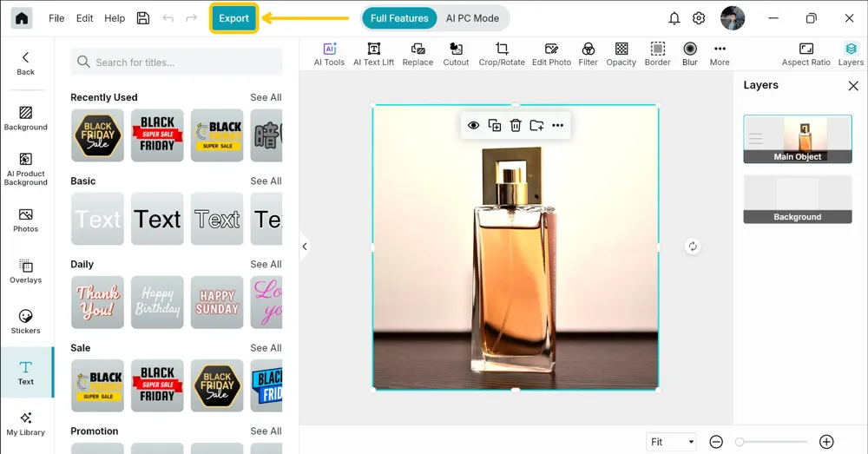Open the File menu
This screenshot has height=454, width=868.
click(56, 18)
